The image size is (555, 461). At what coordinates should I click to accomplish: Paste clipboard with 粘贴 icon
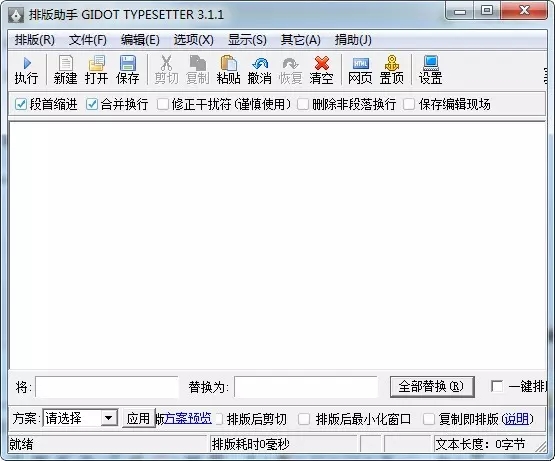point(229,70)
